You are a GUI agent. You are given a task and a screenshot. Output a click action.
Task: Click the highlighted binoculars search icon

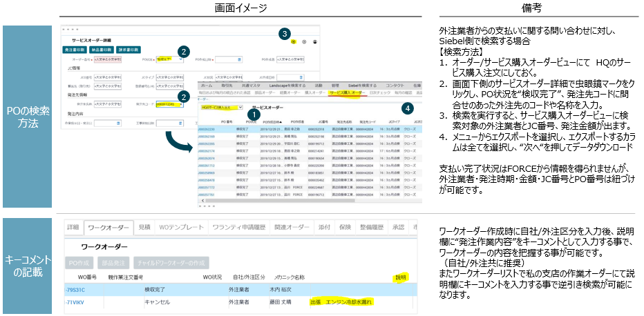coord(294,42)
